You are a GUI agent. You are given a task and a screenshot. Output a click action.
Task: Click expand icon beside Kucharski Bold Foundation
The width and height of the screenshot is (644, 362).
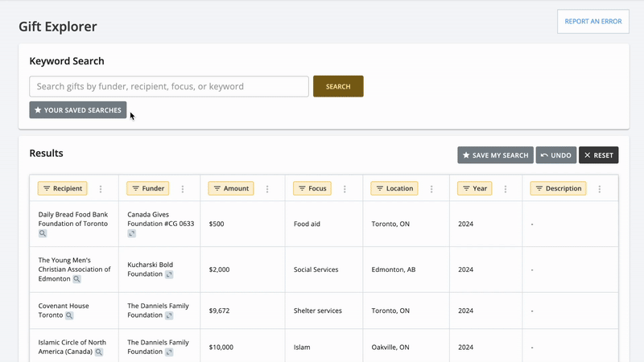click(169, 274)
